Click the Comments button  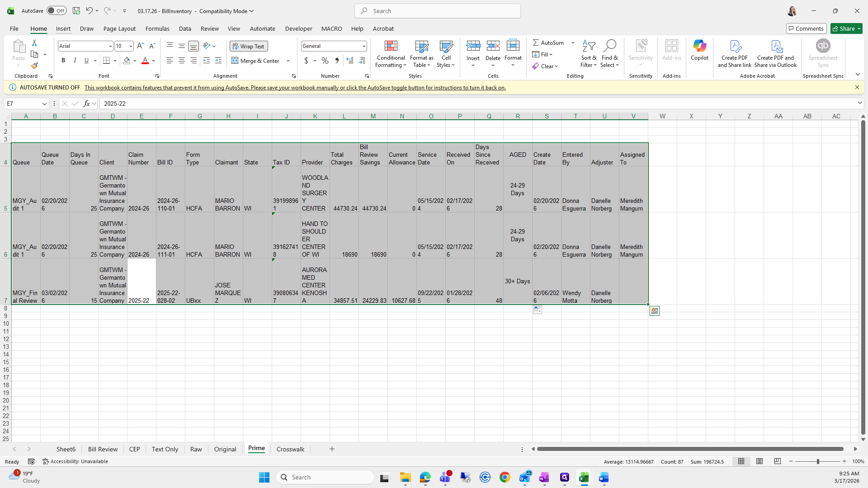806,28
